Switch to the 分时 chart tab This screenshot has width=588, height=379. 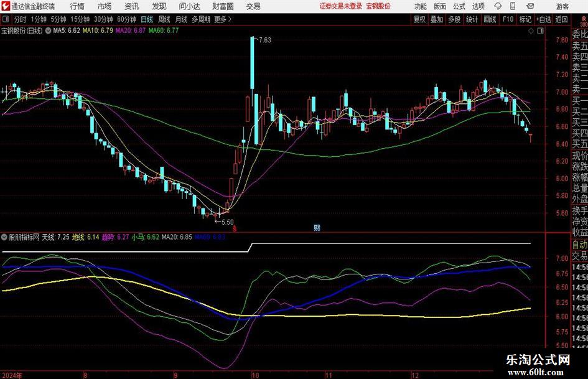[x=21, y=19]
